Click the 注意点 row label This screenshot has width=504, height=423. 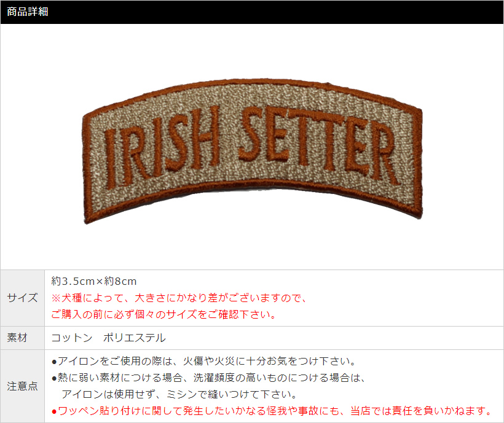(22, 386)
